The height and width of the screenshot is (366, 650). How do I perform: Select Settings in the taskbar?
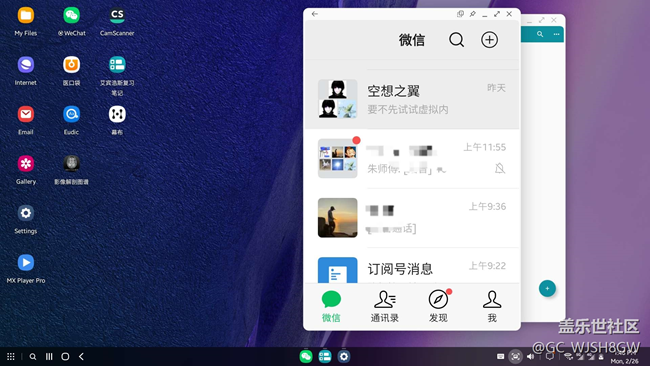point(344,356)
